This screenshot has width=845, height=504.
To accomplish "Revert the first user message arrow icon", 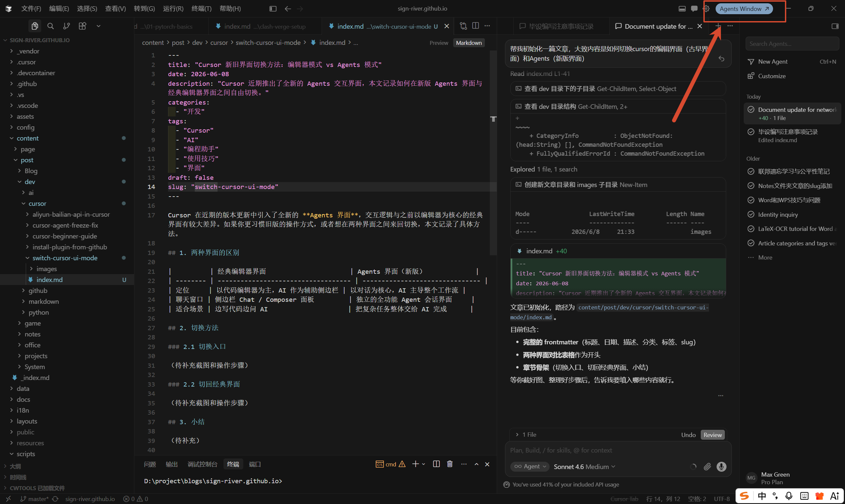I will (721, 59).
